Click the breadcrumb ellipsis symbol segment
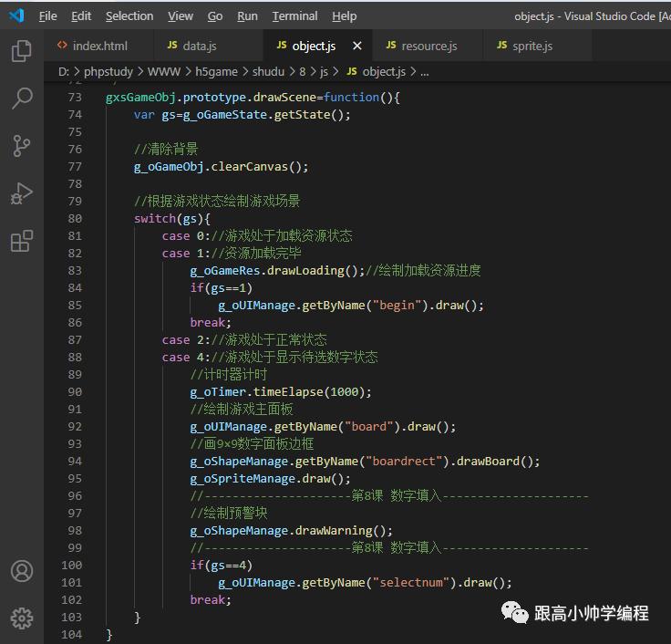 pyautogui.click(x=425, y=72)
